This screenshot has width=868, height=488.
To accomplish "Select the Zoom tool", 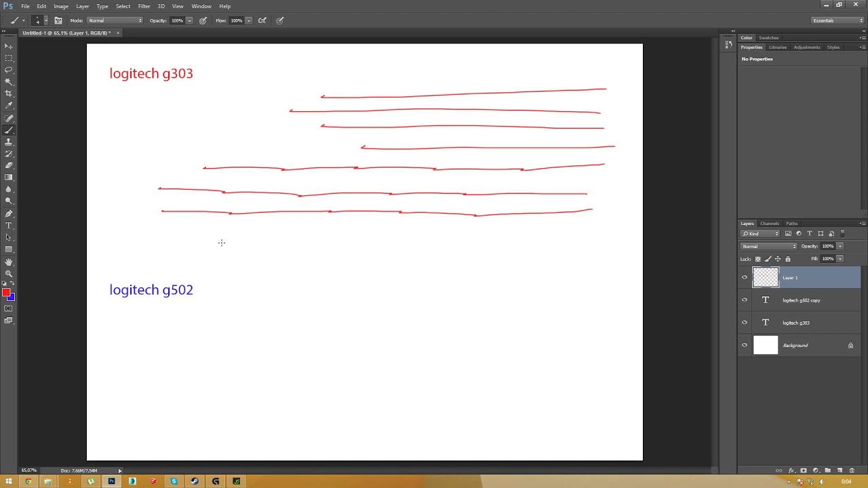I will click(9, 274).
